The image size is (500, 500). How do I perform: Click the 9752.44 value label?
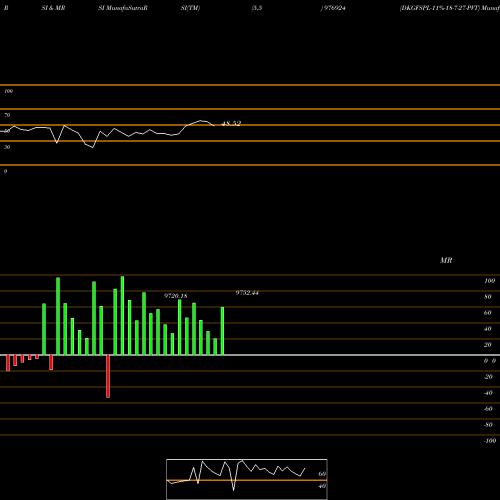(247, 293)
